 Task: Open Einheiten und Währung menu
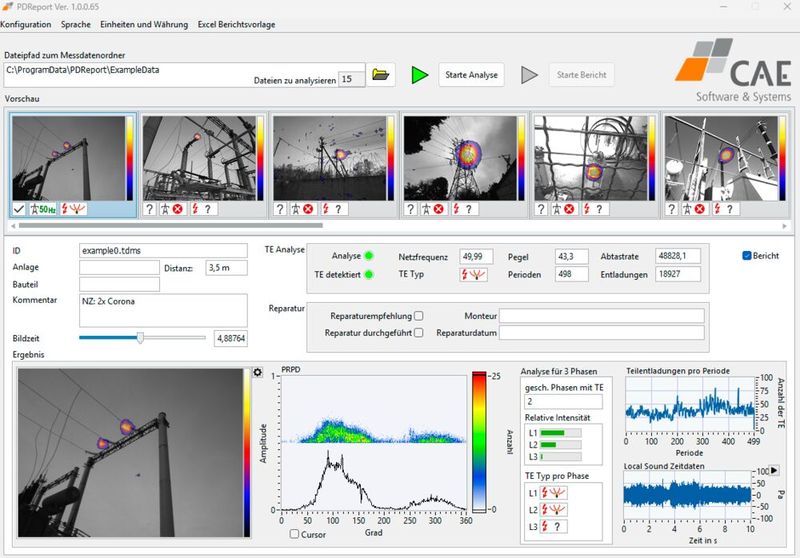click(x=144, y=24)
